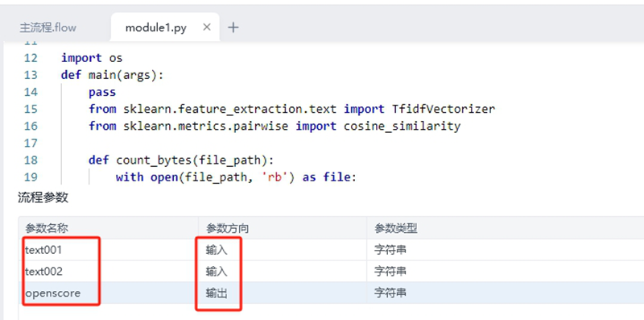Add a new tab with plus icon

pos(233,27)
